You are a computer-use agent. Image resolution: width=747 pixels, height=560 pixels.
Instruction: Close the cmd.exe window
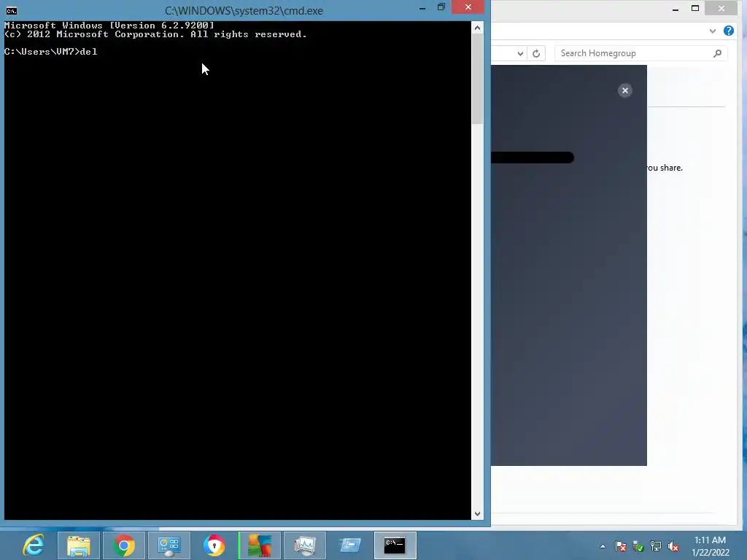[x=468, y=7]
